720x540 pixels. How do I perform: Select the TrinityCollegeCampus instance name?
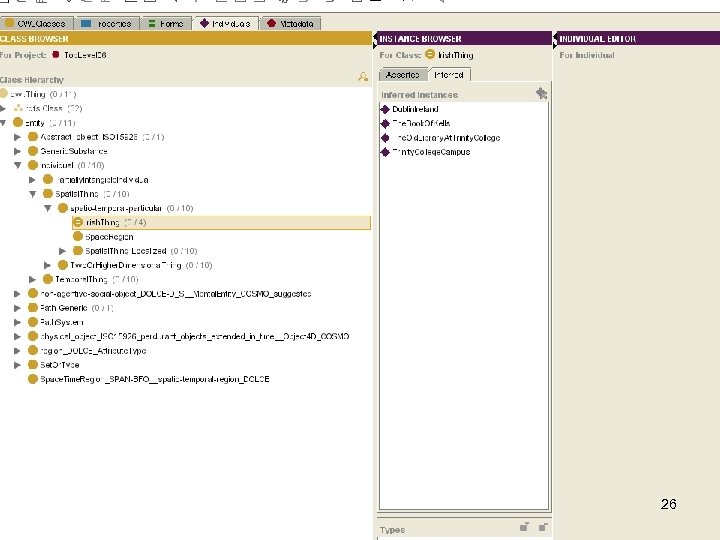(x=431, y=152)
